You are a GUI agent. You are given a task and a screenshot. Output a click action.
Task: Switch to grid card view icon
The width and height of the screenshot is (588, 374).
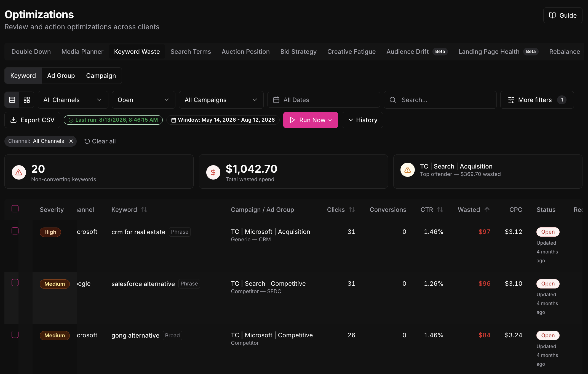(27, 100)
